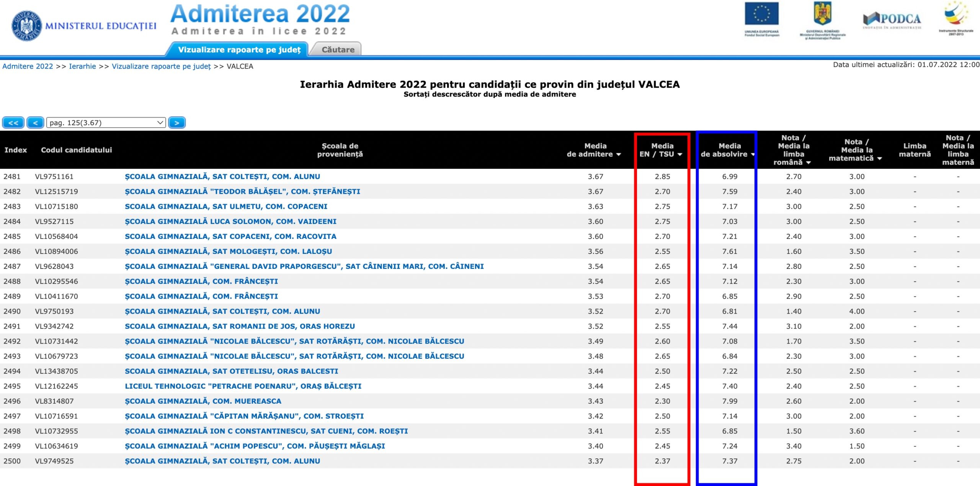Click Media de absolvire value 7.99

click(x=730, y=401)
